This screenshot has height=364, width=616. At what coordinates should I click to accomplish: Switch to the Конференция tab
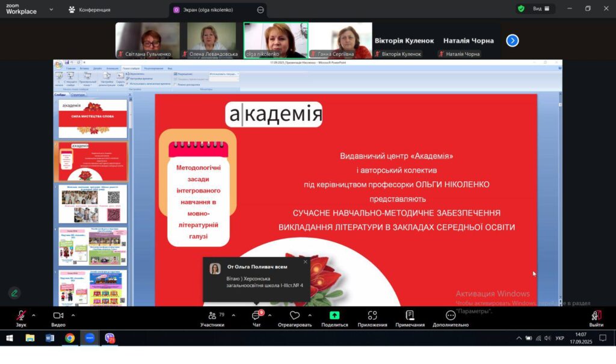(89, 10)
